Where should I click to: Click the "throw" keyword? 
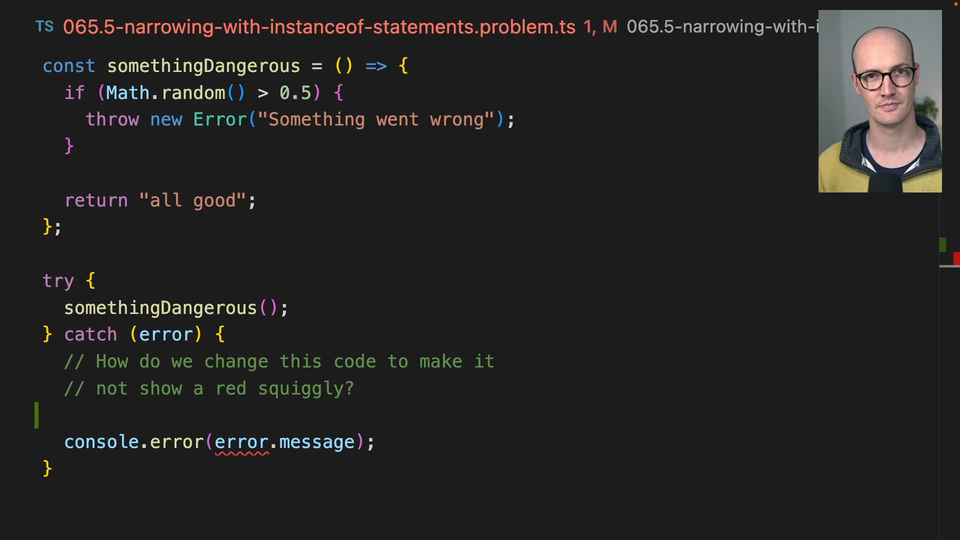point(112,119)
